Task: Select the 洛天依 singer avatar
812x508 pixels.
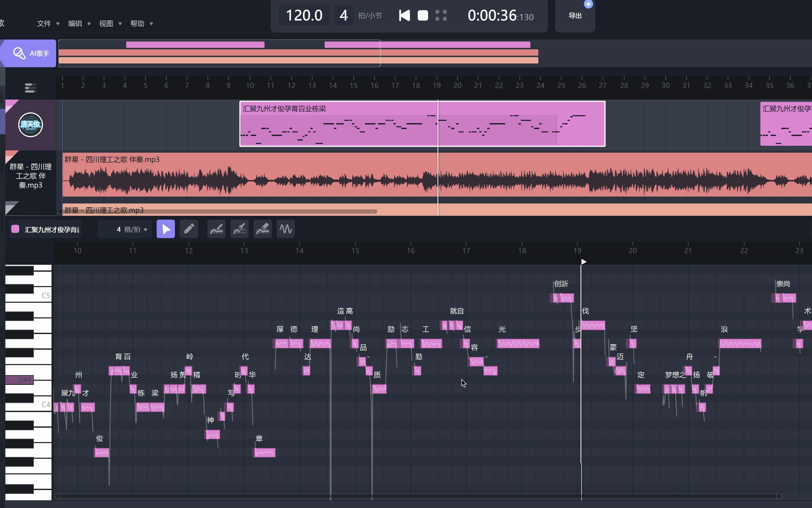Action: coord(31,125)
